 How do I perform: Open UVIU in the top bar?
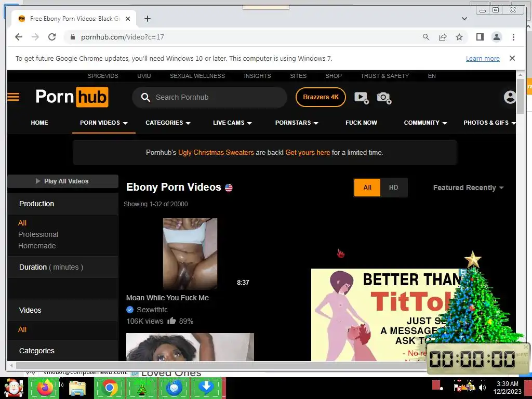pyautogui.click(x=144, y=76)
